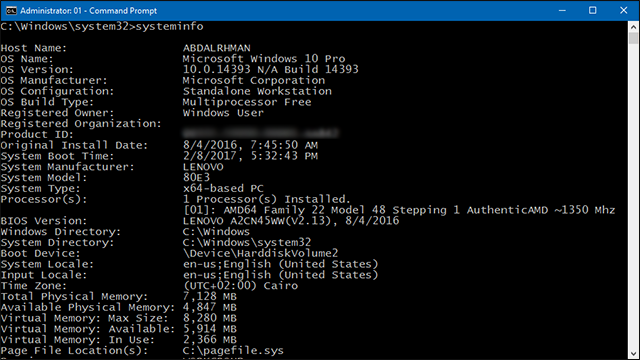Screen dimensions: 640x360
Task: Click the scrollbar up arrow
Action: coord(633,27)
